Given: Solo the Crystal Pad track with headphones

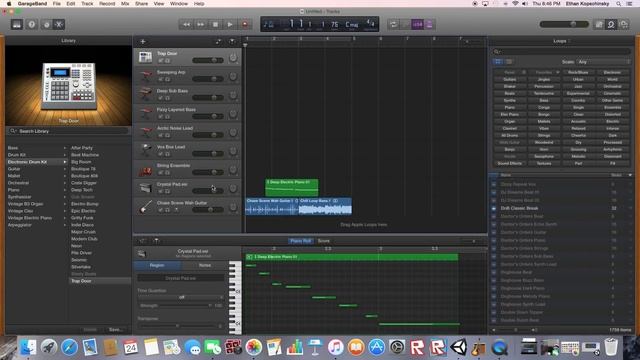Looking at the screenshot, I should (x=168, y=191).
